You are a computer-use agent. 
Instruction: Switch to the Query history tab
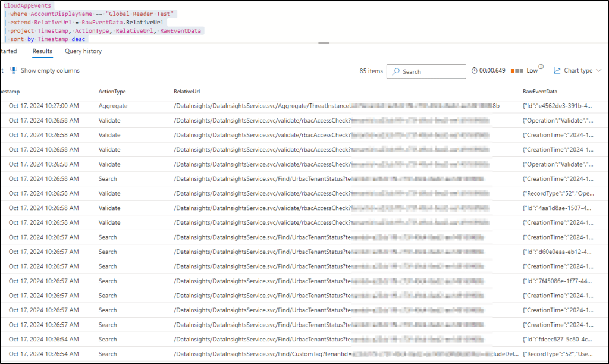pyautogui.click(x=83, y=51)
